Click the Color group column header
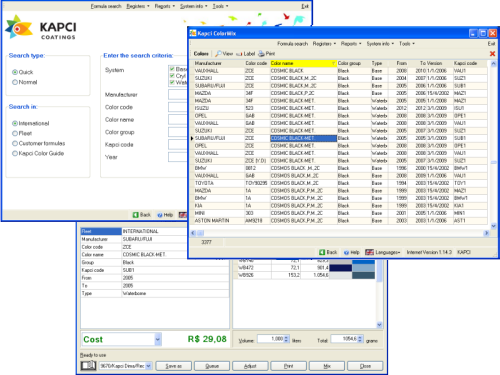500x375 pixels. (354, 63)
